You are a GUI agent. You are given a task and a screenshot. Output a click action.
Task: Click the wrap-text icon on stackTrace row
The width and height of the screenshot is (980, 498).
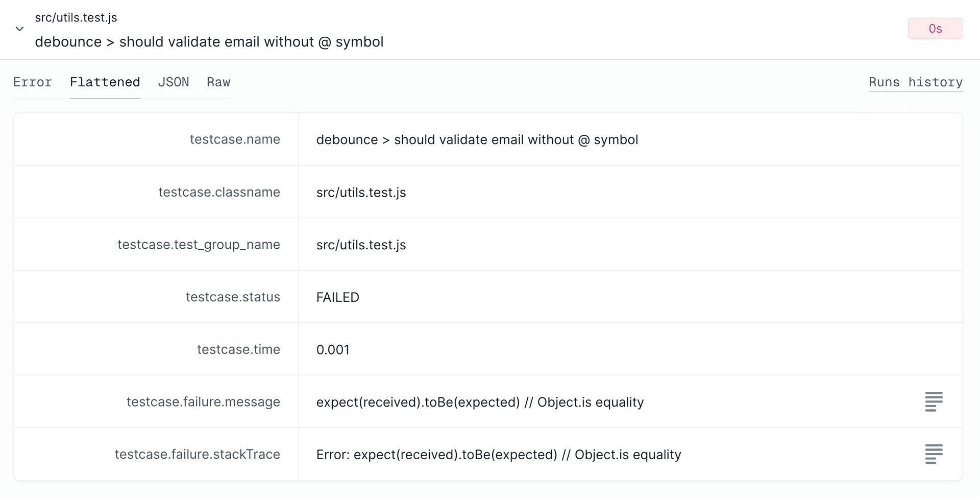934,454
